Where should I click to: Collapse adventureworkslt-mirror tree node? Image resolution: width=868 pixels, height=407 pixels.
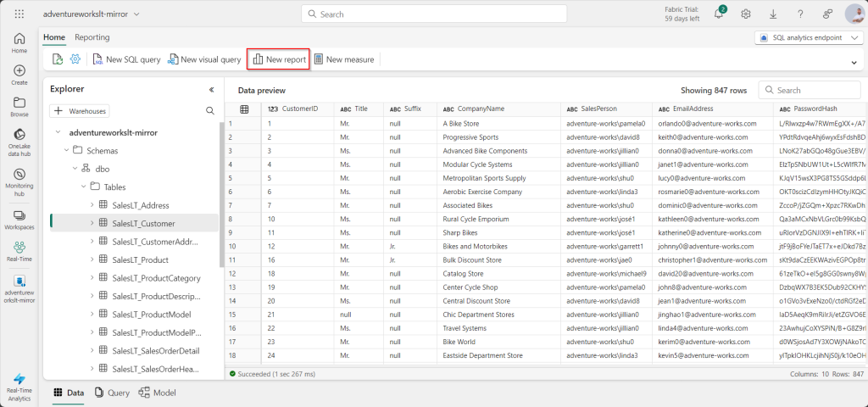tap(58, 133)
